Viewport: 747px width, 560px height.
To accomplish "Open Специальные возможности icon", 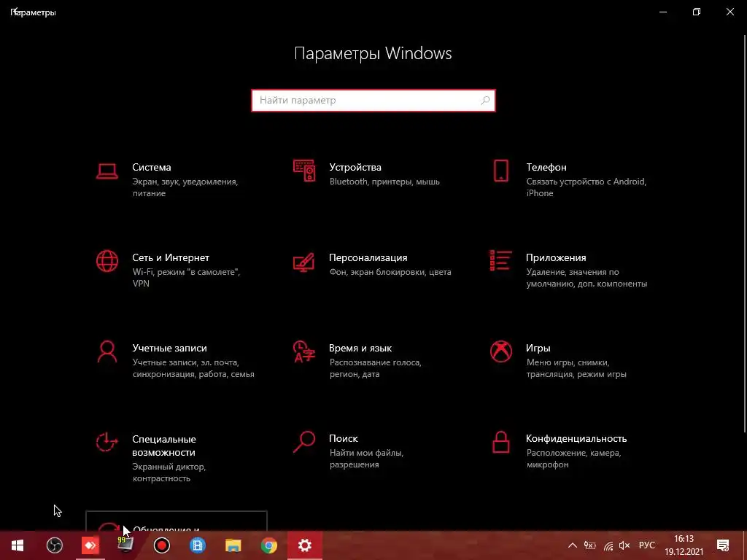I will point(107,442).
